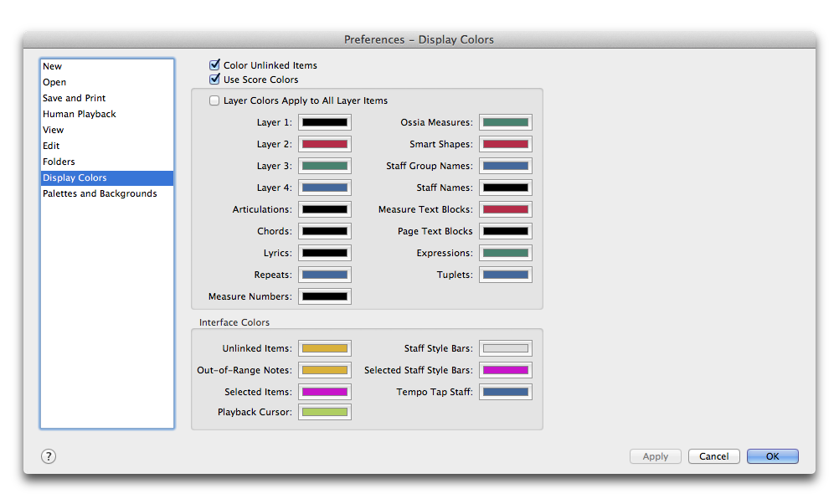Change the Chords color swatch
Viewport: 839px width, 504px height.
(x=325, y=231)
